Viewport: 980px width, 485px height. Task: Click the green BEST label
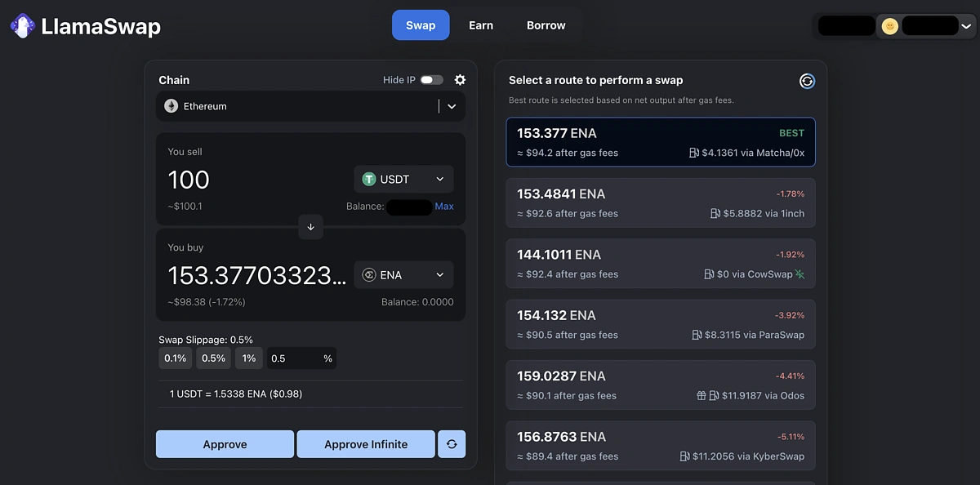(x=791, y=133)
